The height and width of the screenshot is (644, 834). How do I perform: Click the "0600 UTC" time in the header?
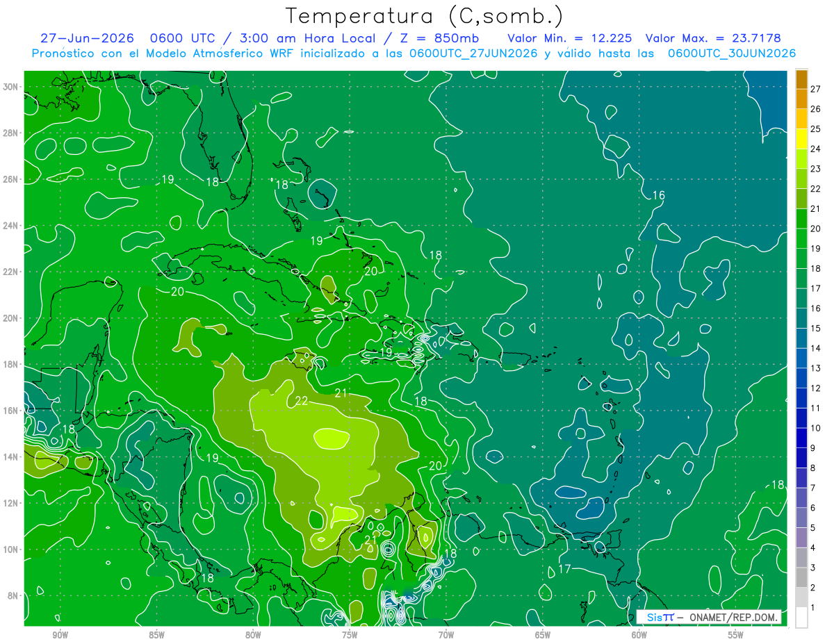coord(184,38)
